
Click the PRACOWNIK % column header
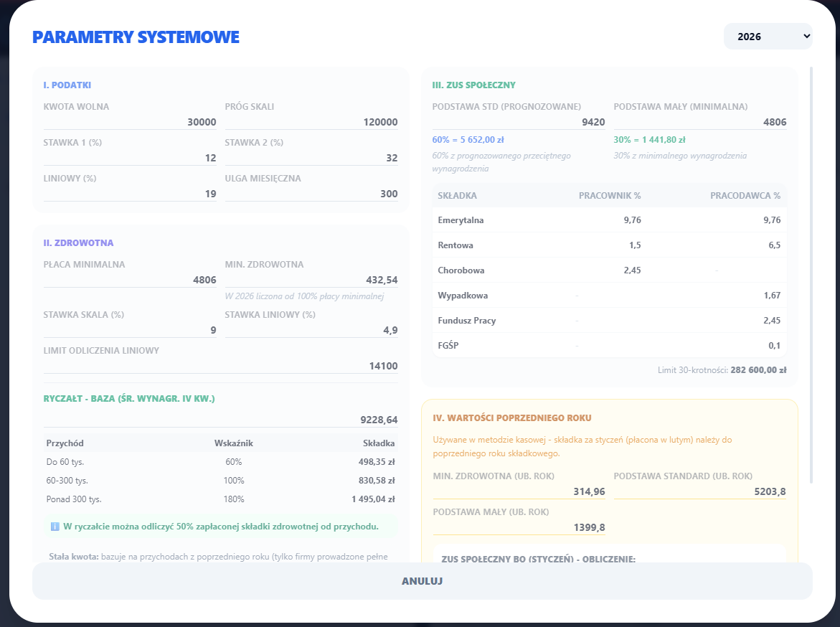tap(610, 196)
